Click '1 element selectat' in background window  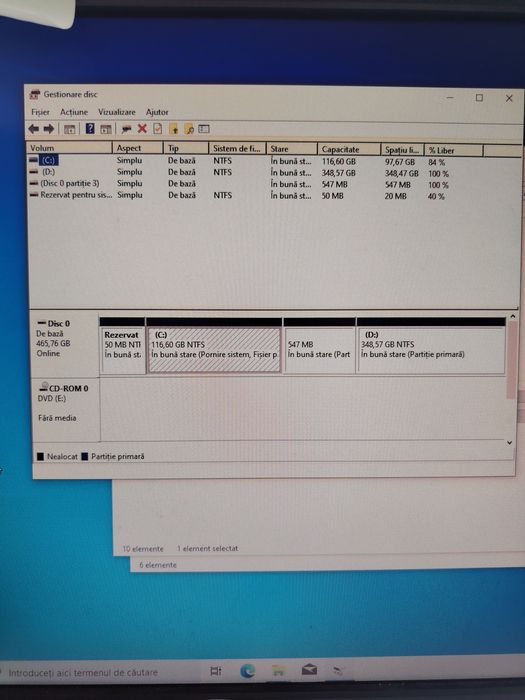point(207,548)
